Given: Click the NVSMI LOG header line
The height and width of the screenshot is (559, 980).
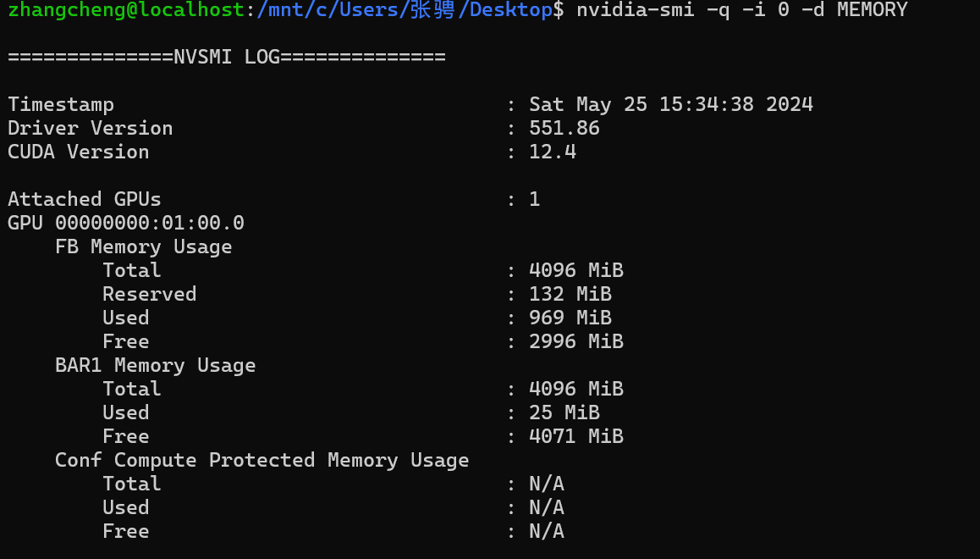Looking at the screenshot, I should 227,58.
